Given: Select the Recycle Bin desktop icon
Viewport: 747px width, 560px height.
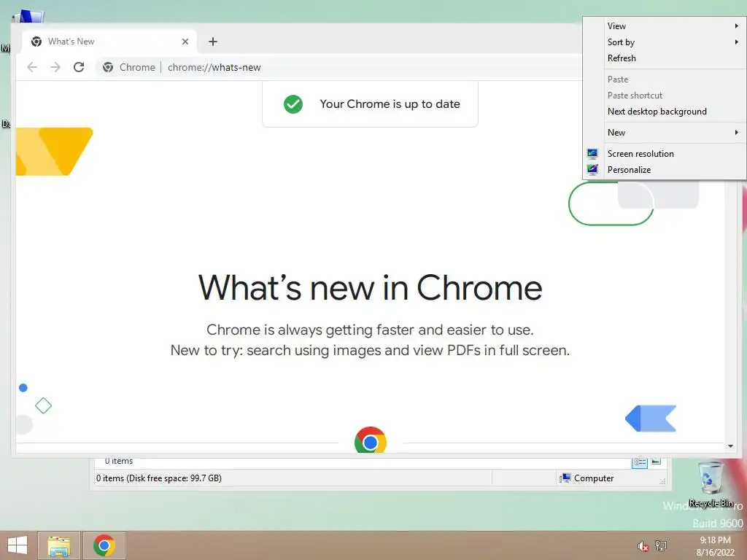Looking at the screenshot, I should [x=711, y=485].
